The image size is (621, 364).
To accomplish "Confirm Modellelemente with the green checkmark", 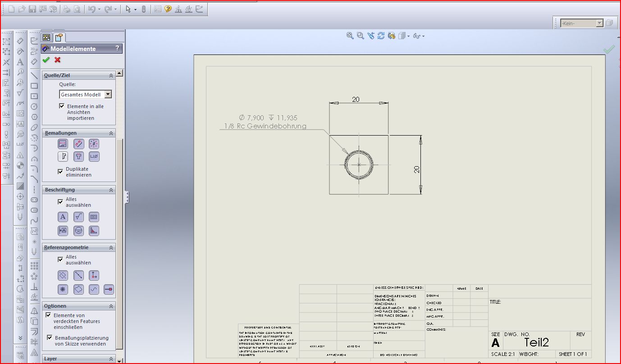I will tap(46, 60).
